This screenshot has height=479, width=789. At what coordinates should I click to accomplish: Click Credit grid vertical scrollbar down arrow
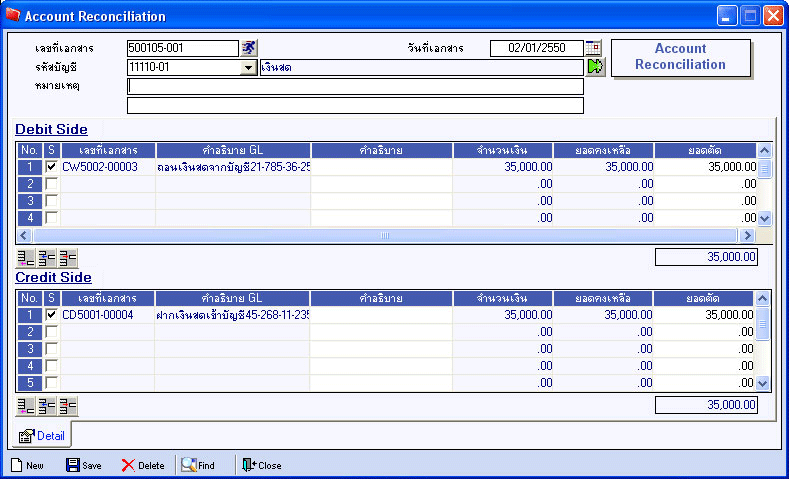coord(762,383)
